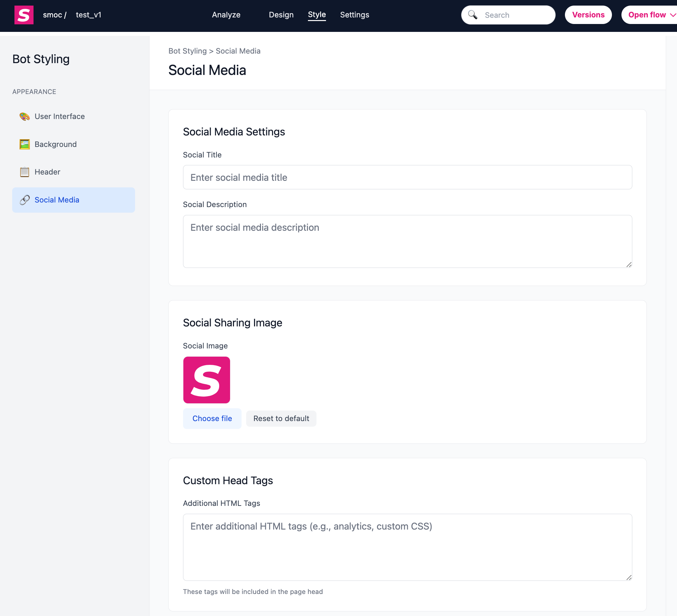Expand the Open flow dropdown chevron
Screen dimensions: 677x616
pyautogui.click(x=673, y=15)
